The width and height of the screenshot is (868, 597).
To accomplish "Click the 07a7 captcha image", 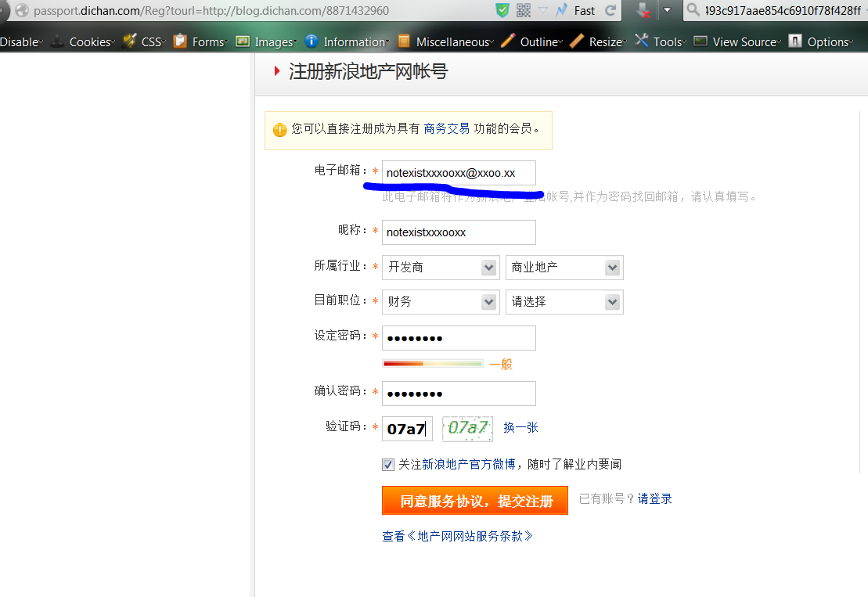I will coord(467,429).
